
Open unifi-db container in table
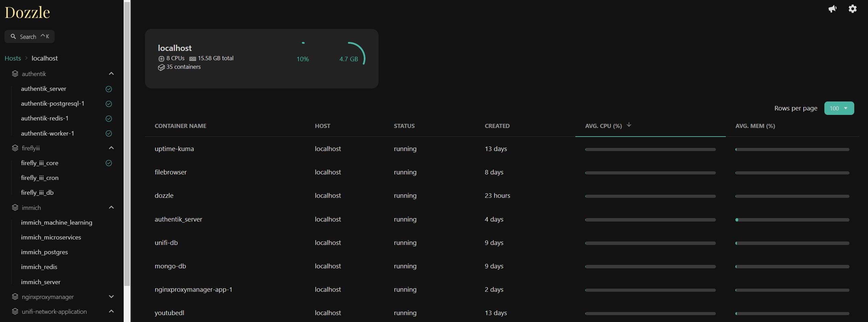coord(166,243)
